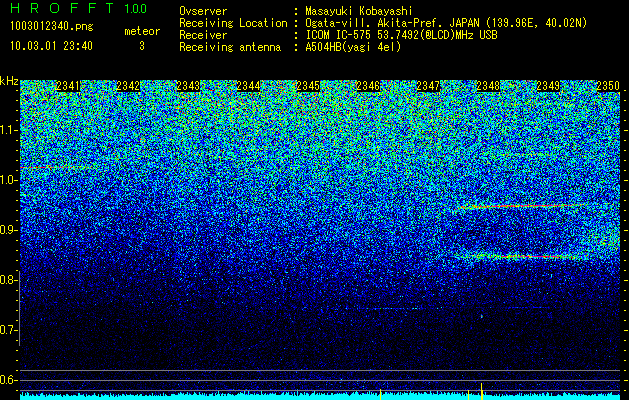Click the 2344 time marker
629x400 pixels.
pos(248,86)
